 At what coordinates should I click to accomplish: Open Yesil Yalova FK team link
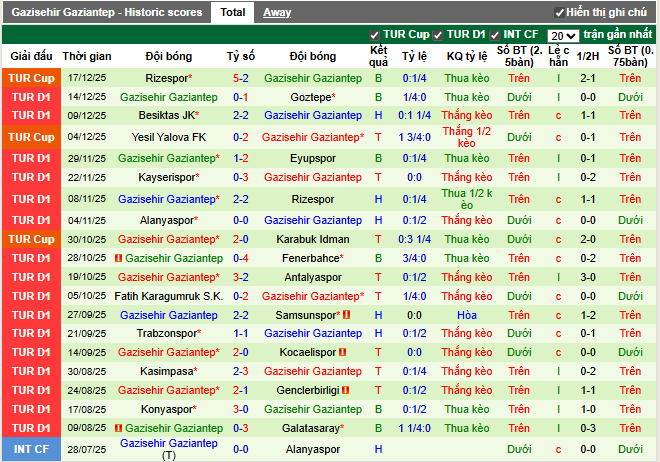[169, 137]
